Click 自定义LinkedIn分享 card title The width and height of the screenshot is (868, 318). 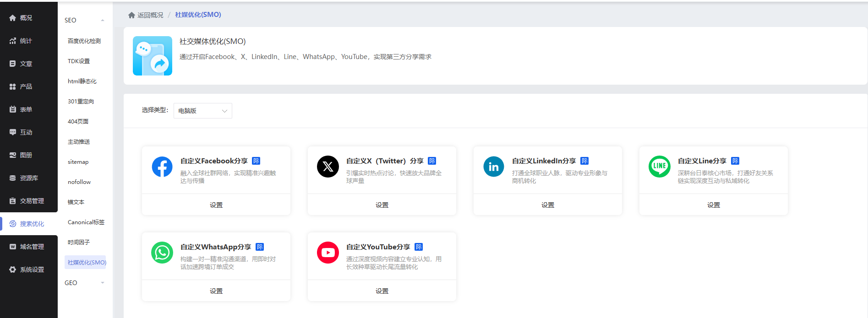point(544,161)
